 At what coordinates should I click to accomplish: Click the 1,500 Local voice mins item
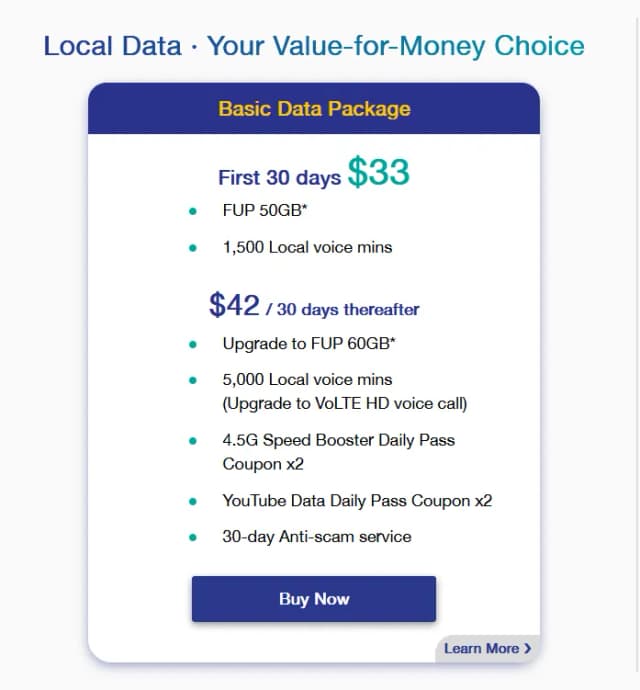tap(307, 247)
